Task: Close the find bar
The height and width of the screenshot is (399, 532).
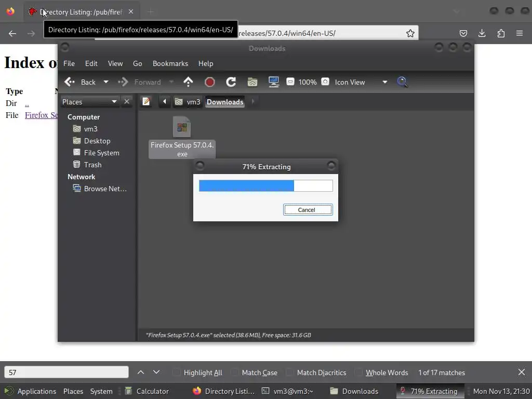Action: point(522,372)
